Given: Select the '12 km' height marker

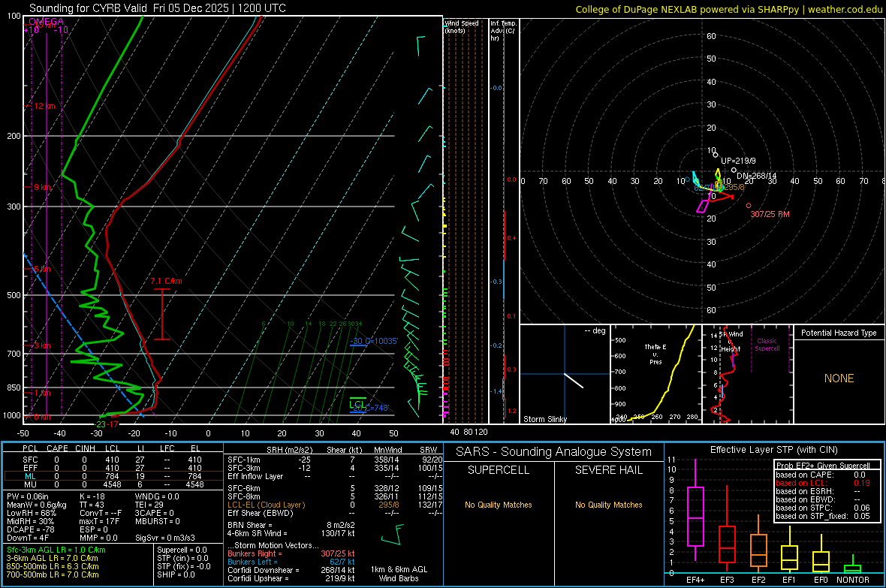Looking at the screenshot, I should [45, 106].
